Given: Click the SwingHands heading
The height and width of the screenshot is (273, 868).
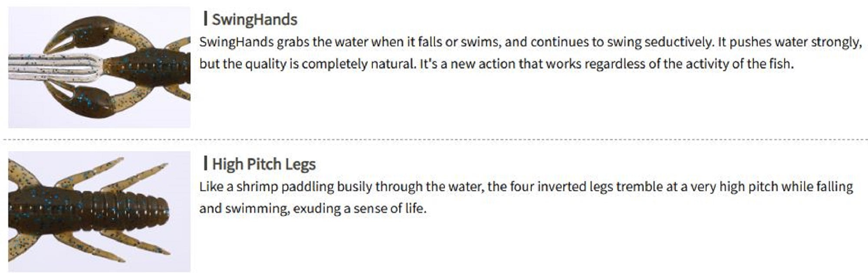Looking at the screenshot, I should 254,19.
